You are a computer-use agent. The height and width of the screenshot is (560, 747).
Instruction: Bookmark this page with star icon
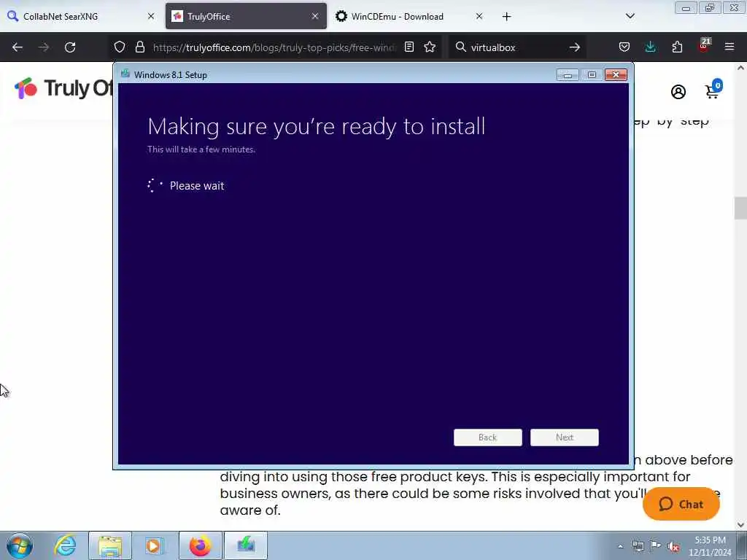point(430,47)
